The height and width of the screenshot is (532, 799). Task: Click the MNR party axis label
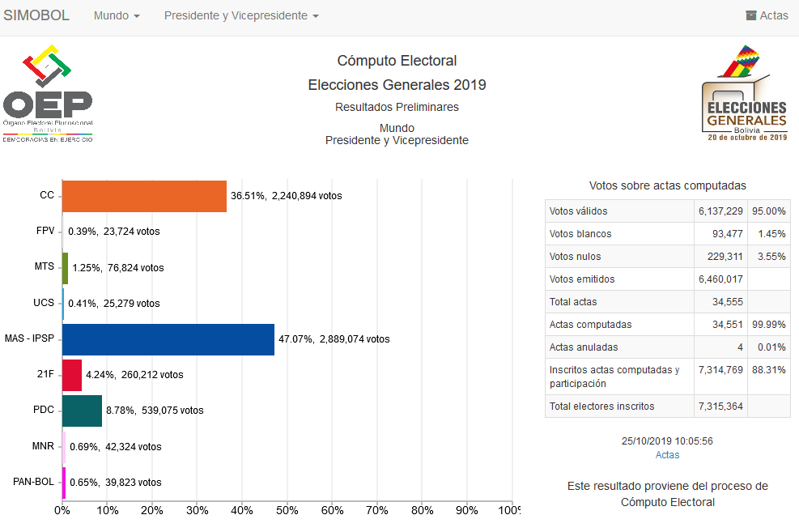click(44, 445)
